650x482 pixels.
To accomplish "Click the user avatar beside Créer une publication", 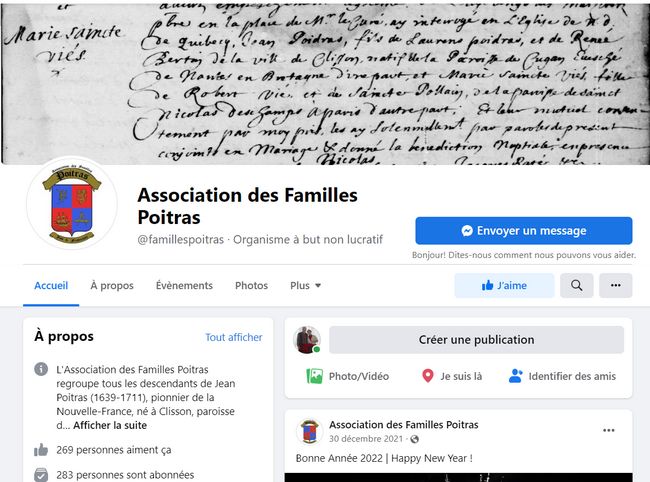I will pos(307,340).
